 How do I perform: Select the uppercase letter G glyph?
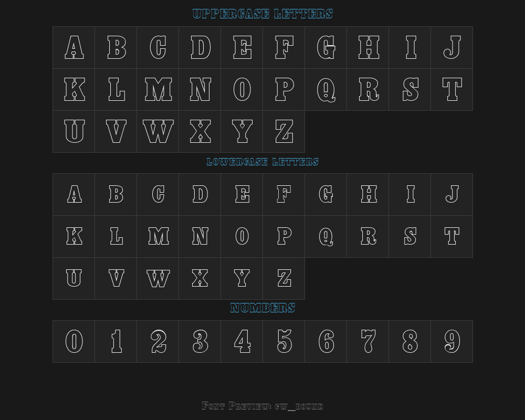click(326, 48)
